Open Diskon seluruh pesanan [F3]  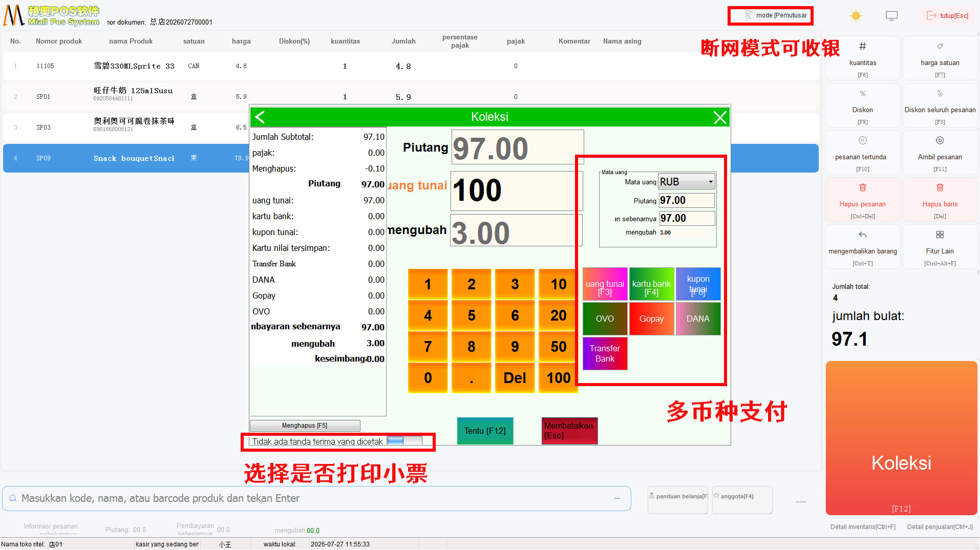pyautogui.click(x=940, y=105)
